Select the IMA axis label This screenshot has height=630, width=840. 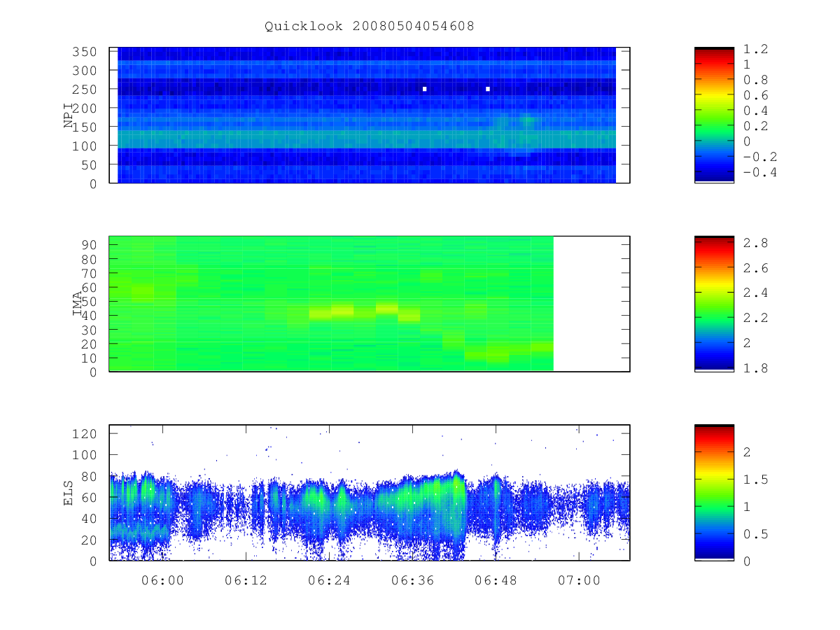[x=77, y=304]
